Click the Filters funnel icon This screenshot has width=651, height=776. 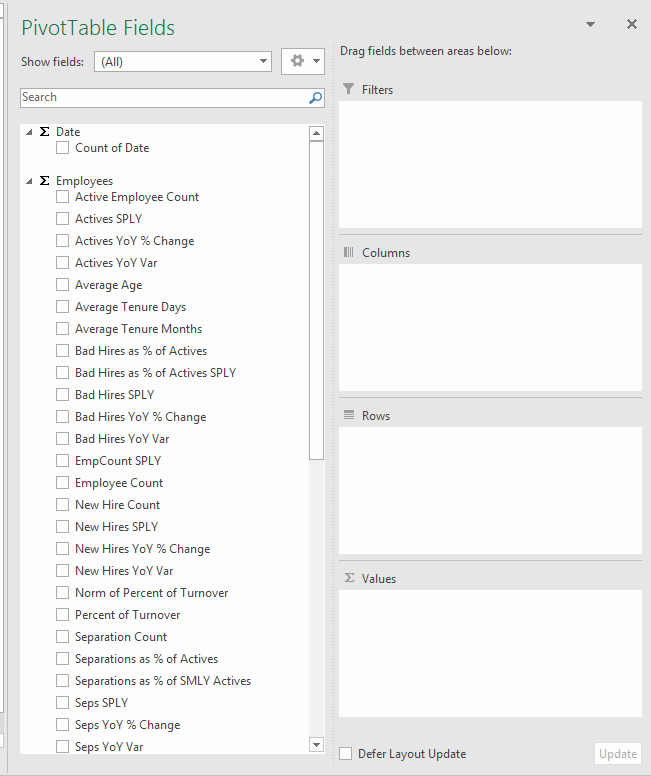348,89
